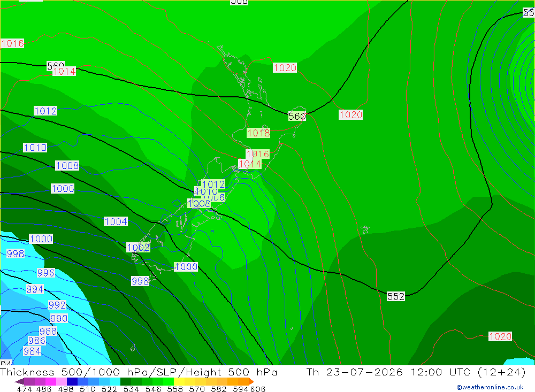Viewport: 535px width, 392px height.
Task: Click the blue 1002 pressure label
Action: pyautogui.click(x=138, y=248)
